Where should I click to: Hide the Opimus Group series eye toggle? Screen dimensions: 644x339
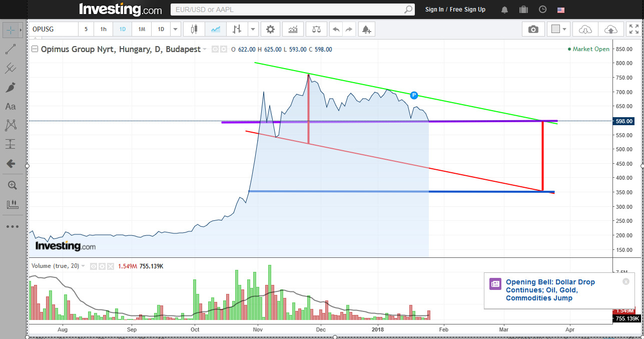[x=215, y=49]
